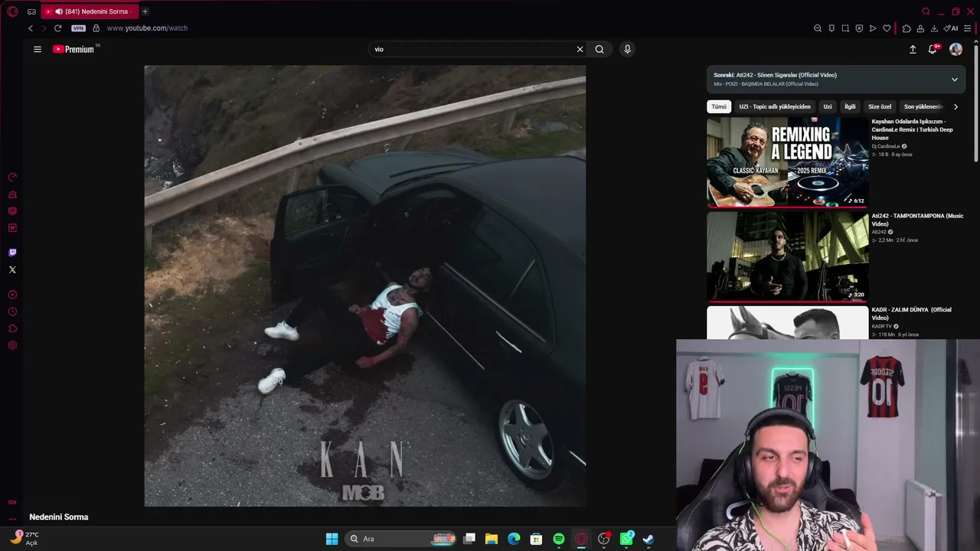980x551 pixels.
Task: Open YouTube notifications bell
Action: [x=933, y=49]
